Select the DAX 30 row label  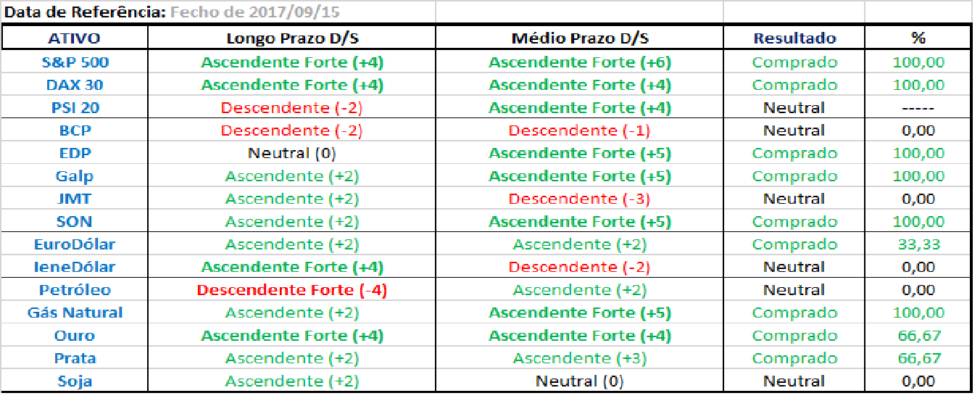[75, 85]
